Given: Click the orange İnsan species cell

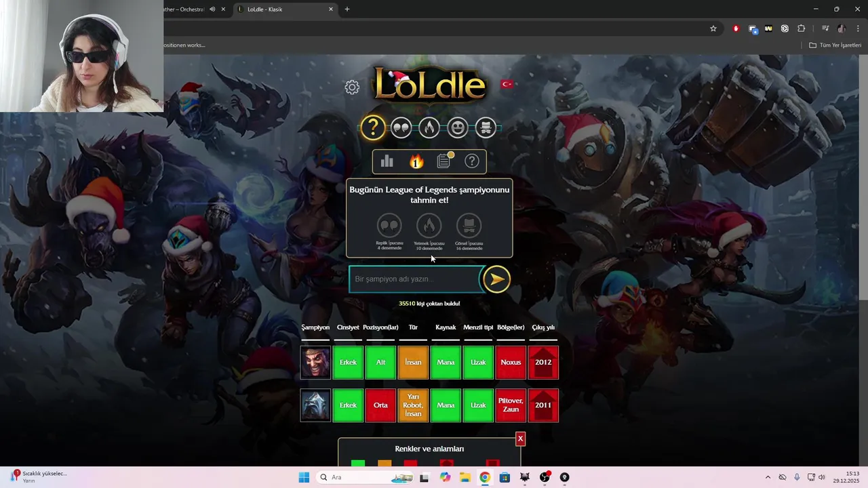Looking at the screenshot, I should point(413,362).
